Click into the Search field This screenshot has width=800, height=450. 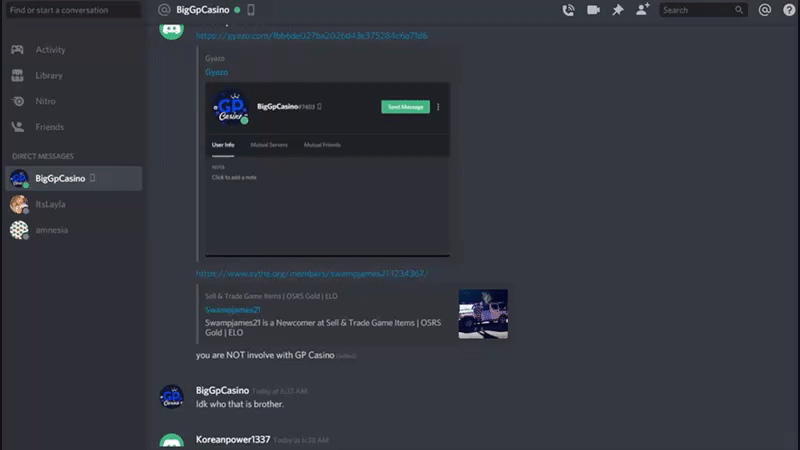(703, 10)
